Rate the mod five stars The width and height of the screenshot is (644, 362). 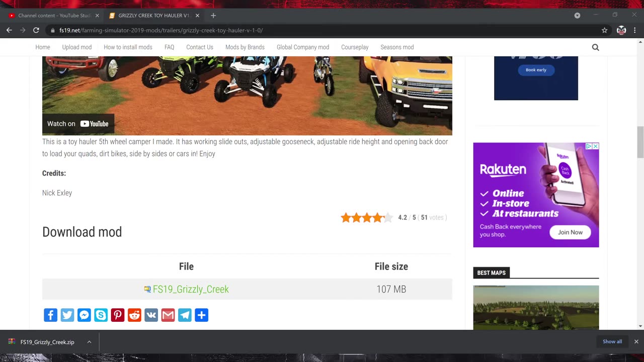tap(388, 218)
